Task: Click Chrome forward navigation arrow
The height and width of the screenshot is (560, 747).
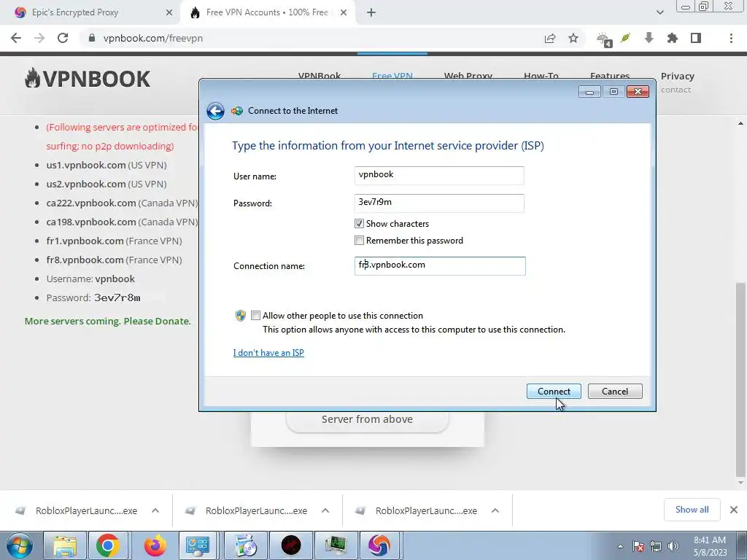Action: (39, 38)
